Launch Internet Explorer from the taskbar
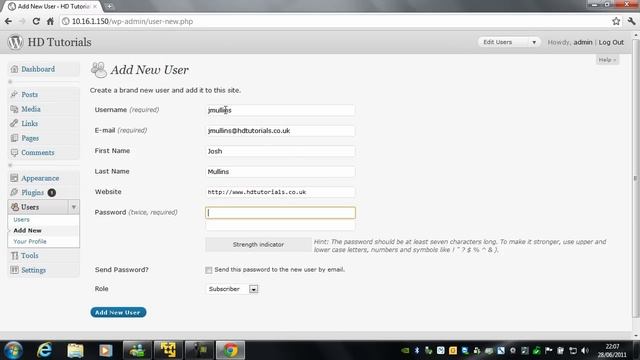This screenshot has height=360, width=640. click(44, 350)
